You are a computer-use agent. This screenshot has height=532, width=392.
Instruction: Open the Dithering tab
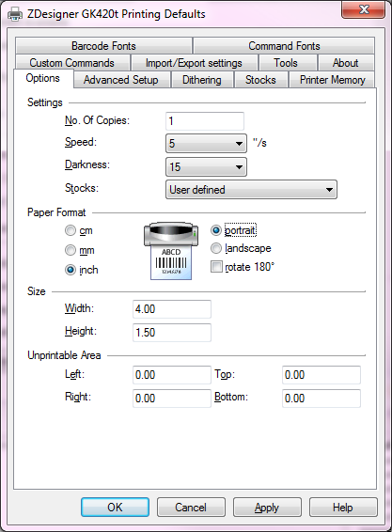point(202,80)
